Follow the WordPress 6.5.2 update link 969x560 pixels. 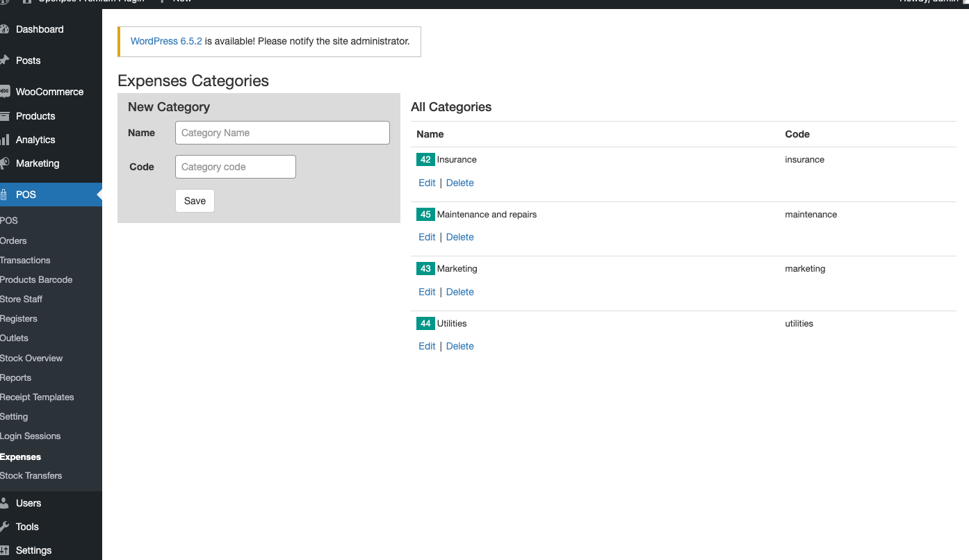(x=166, y=41)
